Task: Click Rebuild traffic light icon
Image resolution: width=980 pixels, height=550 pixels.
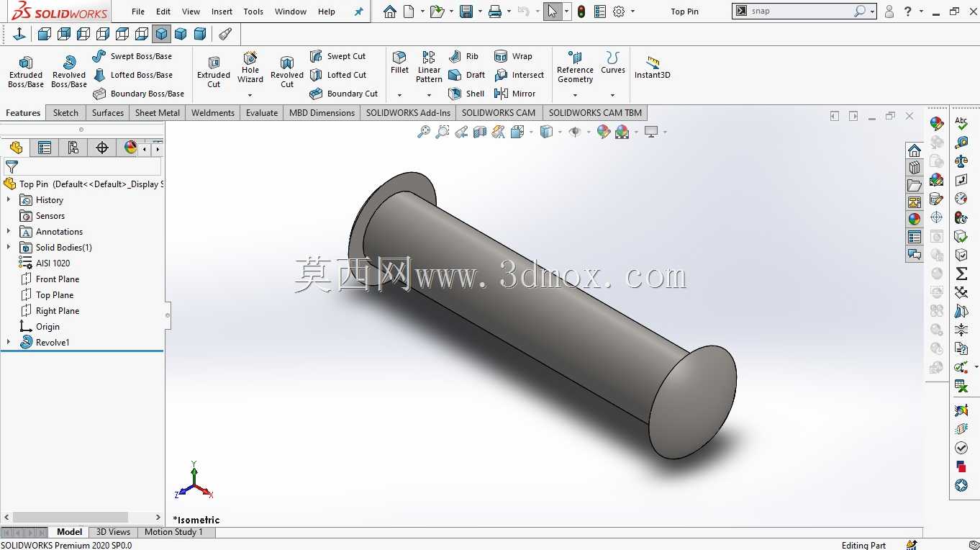Action: point(581,12)
